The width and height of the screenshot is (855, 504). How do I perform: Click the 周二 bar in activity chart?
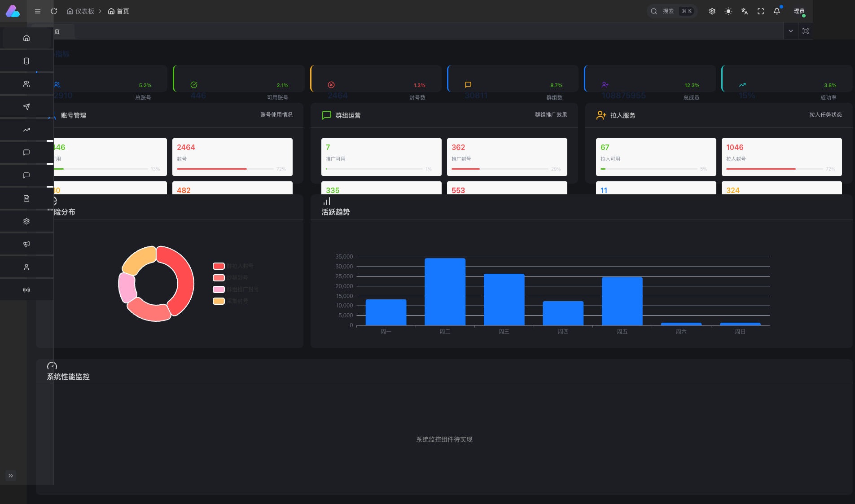445,292
